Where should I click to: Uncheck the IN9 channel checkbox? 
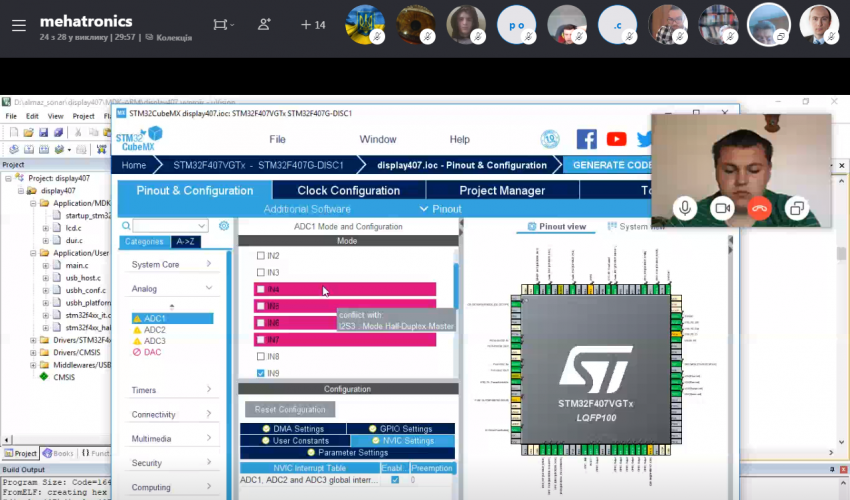[261, 374]
